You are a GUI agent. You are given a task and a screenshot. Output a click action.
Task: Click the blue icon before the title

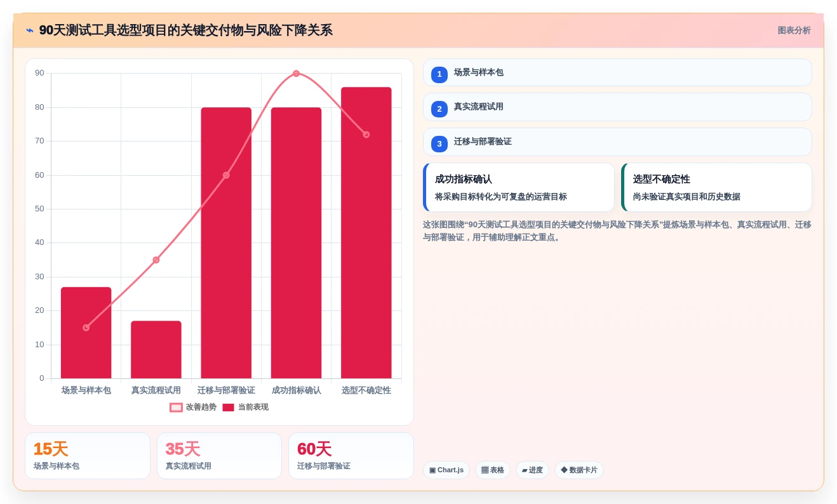30,30
